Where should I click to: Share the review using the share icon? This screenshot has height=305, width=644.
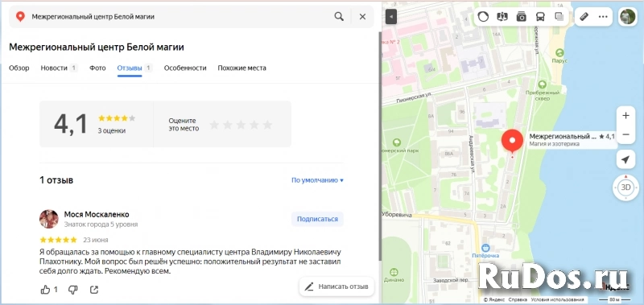coord(94,290)
